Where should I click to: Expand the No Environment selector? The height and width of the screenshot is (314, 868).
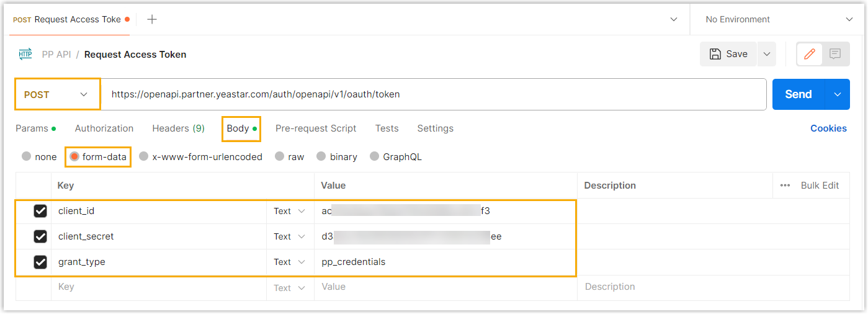pyautogui.click(x=778, y=19)
